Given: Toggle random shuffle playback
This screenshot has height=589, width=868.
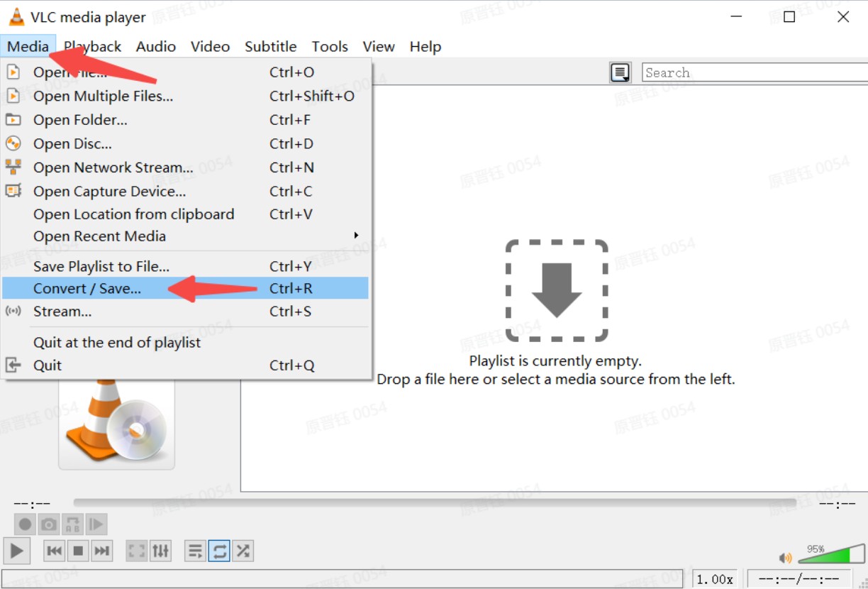Looking at the screenshot, I should point(243,551).
